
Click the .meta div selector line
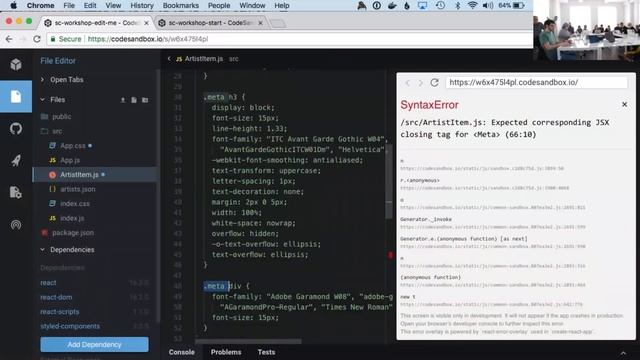227,286
